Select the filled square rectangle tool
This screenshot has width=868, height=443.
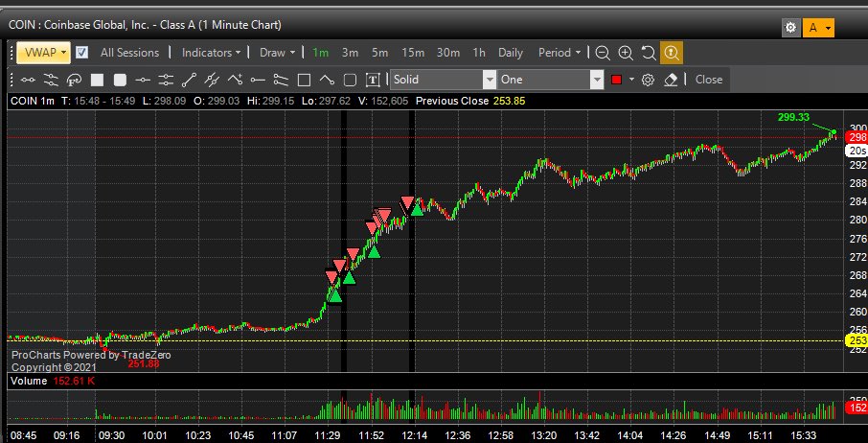97,80
